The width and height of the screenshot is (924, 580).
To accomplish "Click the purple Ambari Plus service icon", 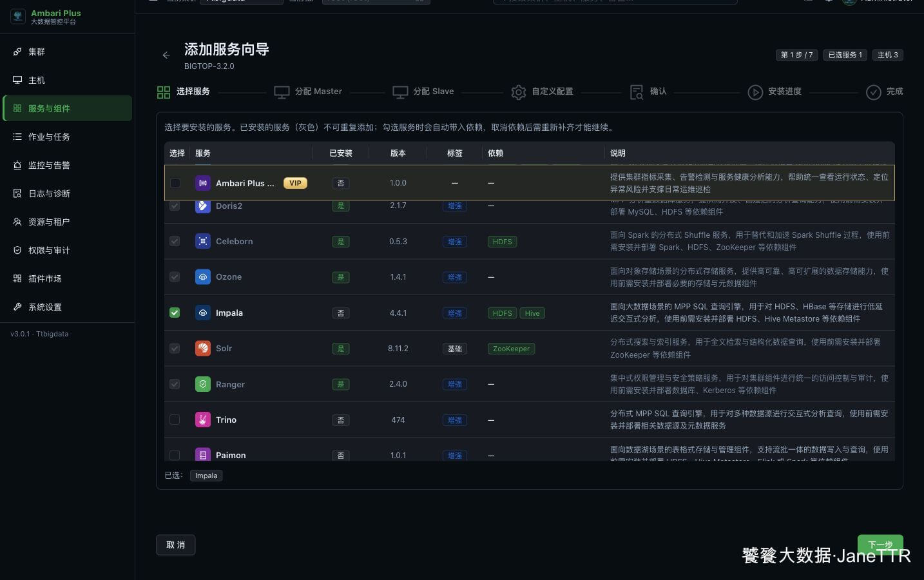I will [x=203, y=183].
